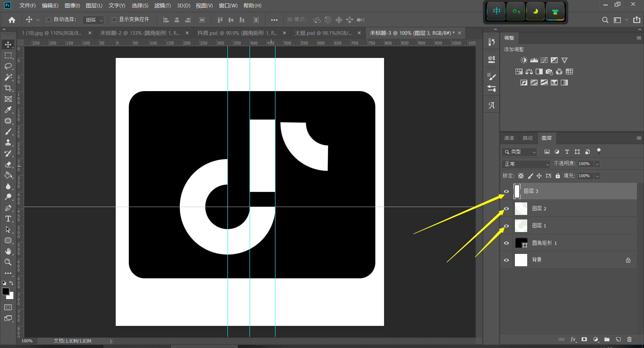Open the blend mode 正常 dropdown
The image size is (644, 348).
(526, 164)
